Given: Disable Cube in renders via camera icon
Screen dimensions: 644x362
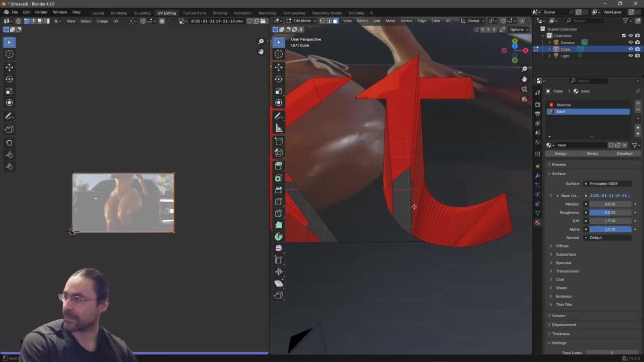Looking at the screenshot, I should click(x=637, y=49).
